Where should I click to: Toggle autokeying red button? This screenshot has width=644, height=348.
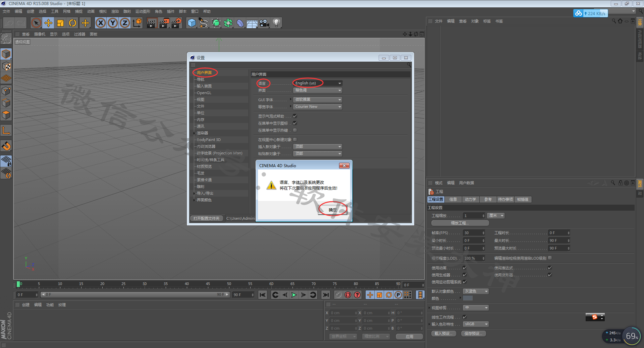coord(348,295)
